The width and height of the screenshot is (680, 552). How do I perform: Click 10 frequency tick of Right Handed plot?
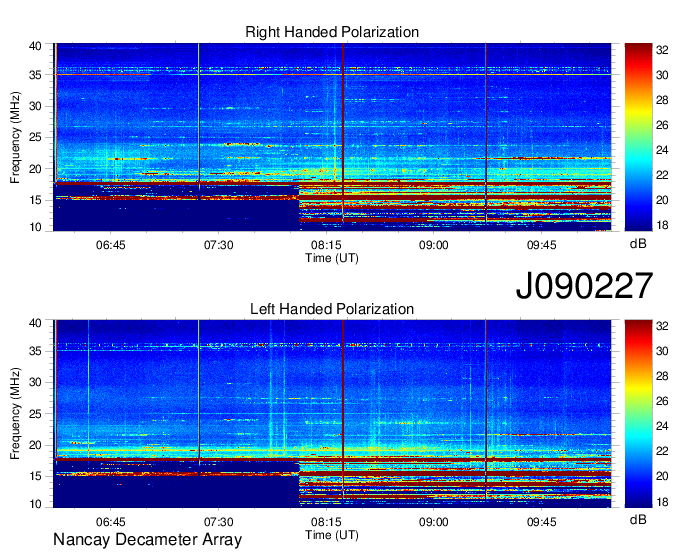point(35,228)
